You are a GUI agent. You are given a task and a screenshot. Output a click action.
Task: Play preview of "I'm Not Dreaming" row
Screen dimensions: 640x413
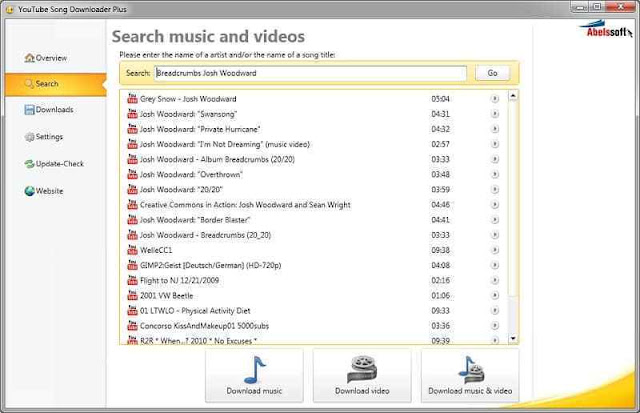495,144
